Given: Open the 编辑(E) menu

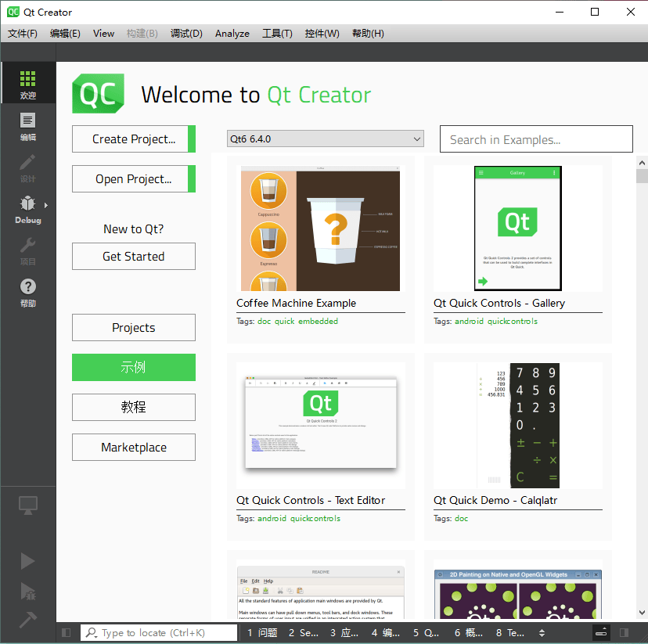Looking at the screenshot, I should coord(65,34).
